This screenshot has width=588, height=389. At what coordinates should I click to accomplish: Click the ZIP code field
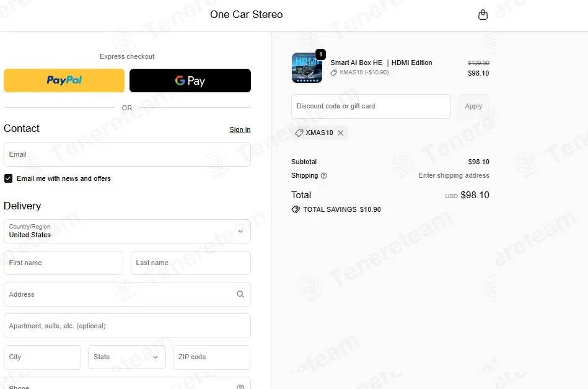(211, 357)
